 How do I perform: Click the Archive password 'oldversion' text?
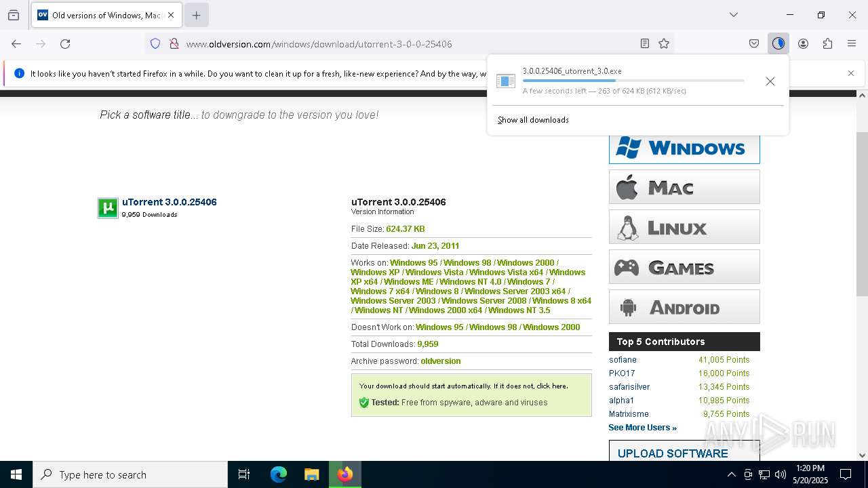click(x=441, y=361)
